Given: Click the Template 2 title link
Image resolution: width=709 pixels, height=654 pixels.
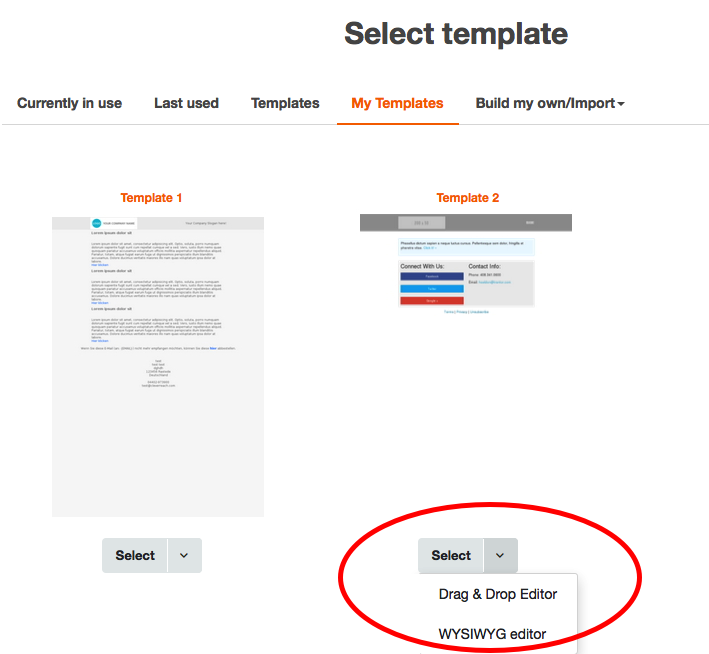Looking at the screenshot, I should 468,198.
